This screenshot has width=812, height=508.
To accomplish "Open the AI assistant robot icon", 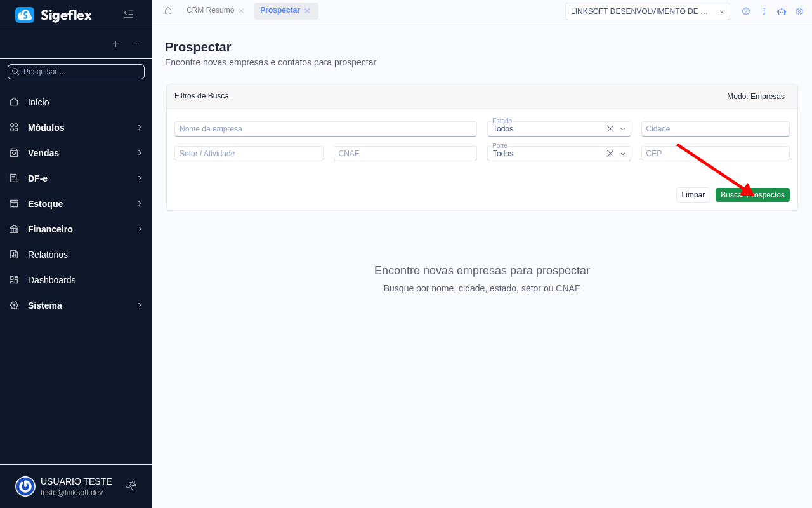I will click(x=782, y=11).
